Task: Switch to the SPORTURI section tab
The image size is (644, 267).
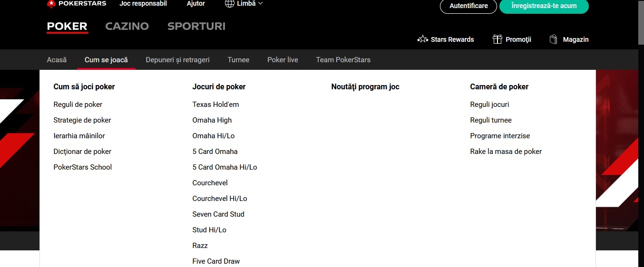Action: [x=196, y=27]
